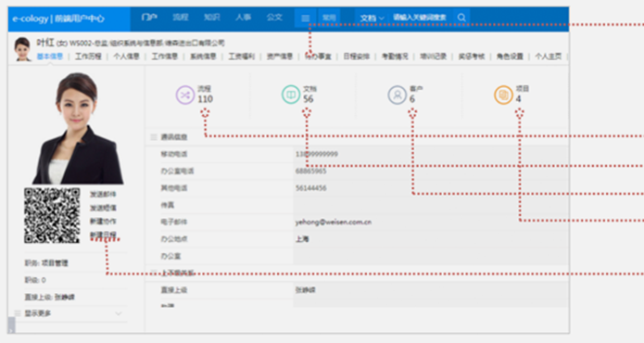
Task: Click the orange 项目 project icon
Action: pyautogui.click(x=503, y=95)
